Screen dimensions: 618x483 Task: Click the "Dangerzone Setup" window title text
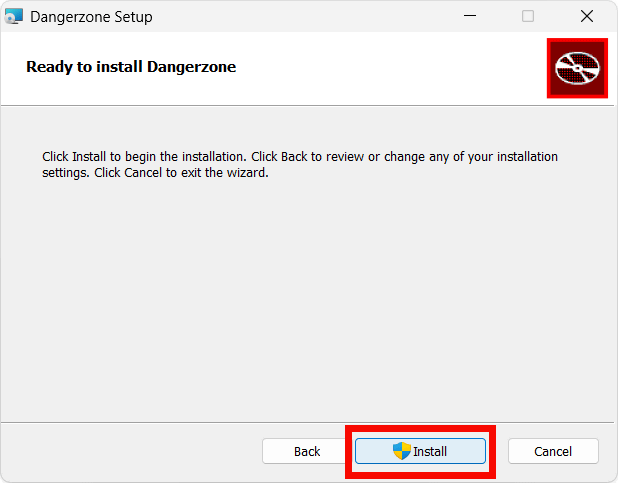91,17
